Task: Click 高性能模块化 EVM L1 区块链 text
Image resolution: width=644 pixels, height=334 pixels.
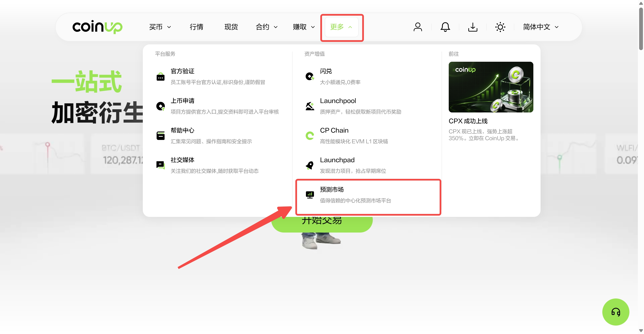Action: [x=354, y=141]
